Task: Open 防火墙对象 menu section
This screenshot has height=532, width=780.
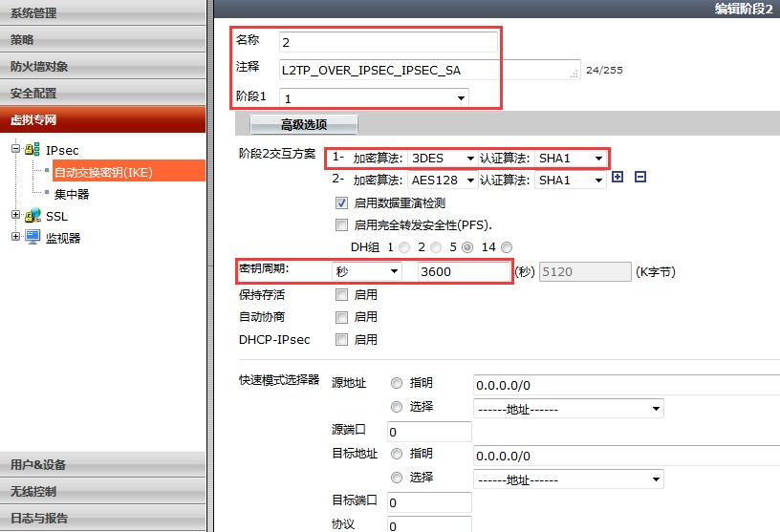Action: [x=102, y=66]
